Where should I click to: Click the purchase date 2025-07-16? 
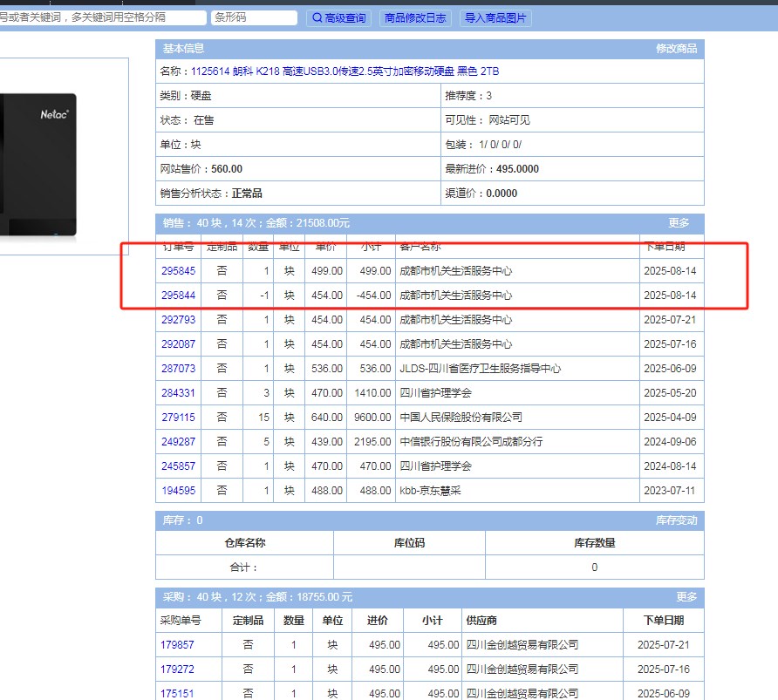pos(664,669)
